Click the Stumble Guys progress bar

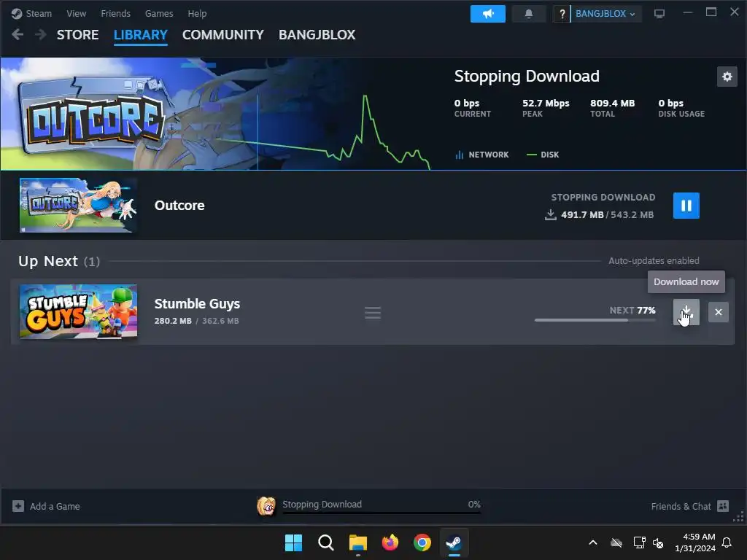[595, 320]
